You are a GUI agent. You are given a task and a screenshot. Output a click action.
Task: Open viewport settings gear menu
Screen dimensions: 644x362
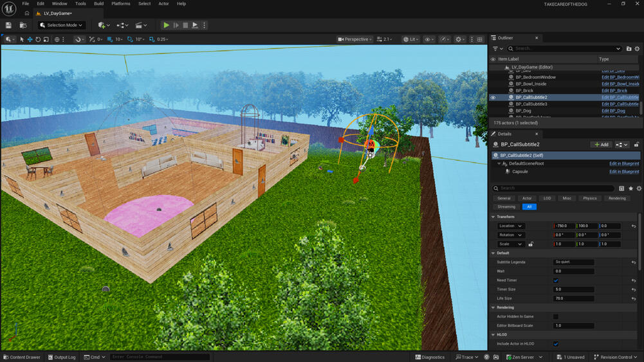[x=461, y=39]
